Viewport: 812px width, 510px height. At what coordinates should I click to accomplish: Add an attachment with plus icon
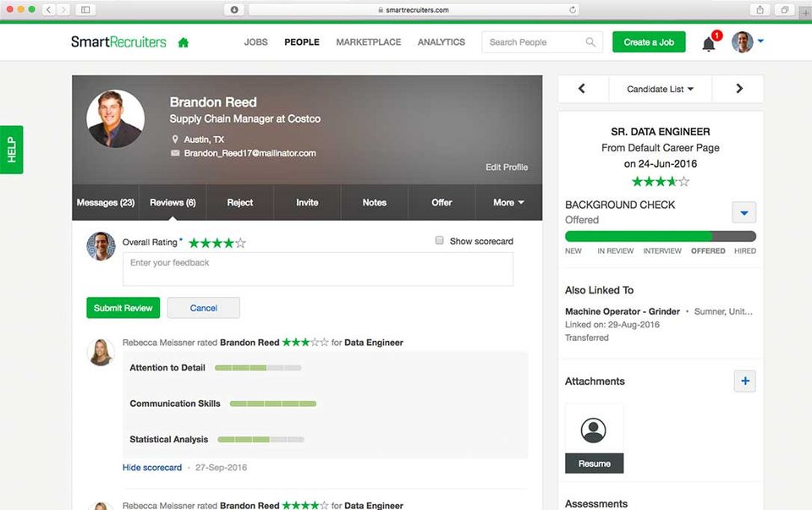[x=745, y=381]
